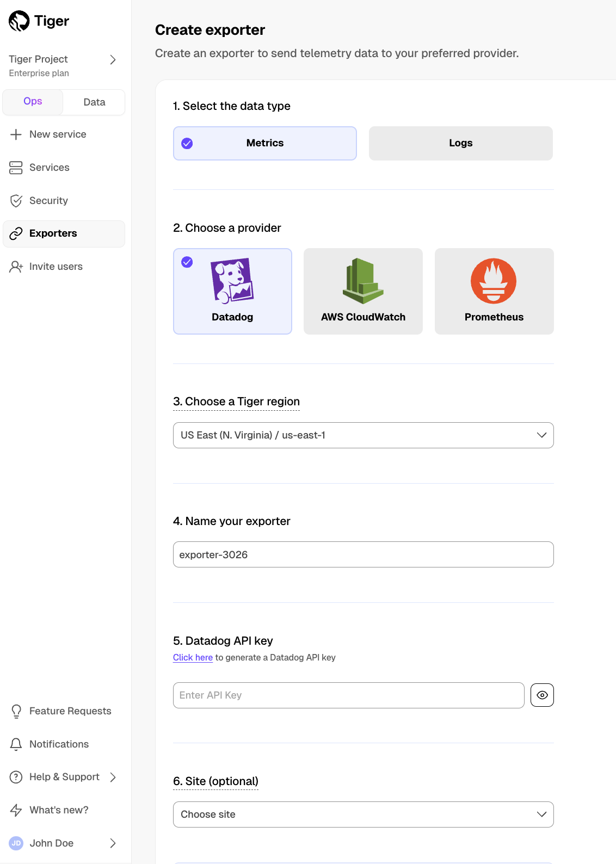Image resolution: width=616 pixels, height=864 pixels.
Task: Select Logs data type
Action: click(x=461, y=144)
